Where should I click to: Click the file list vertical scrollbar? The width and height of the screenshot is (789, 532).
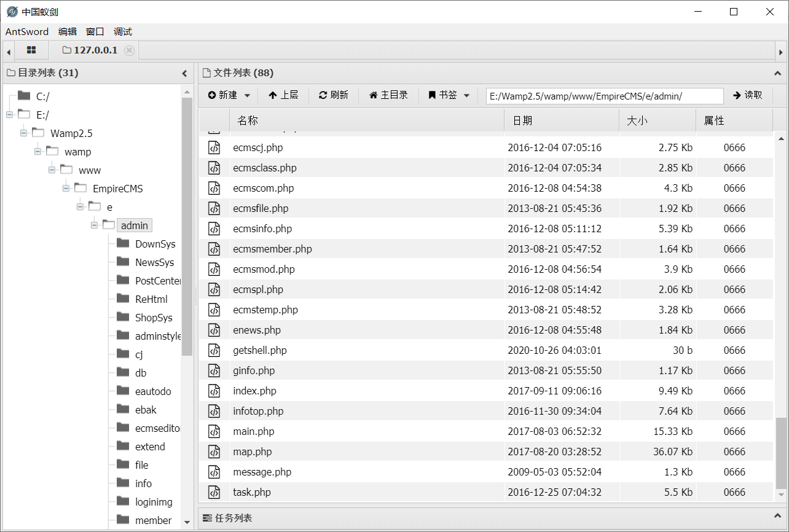[781, 453]
